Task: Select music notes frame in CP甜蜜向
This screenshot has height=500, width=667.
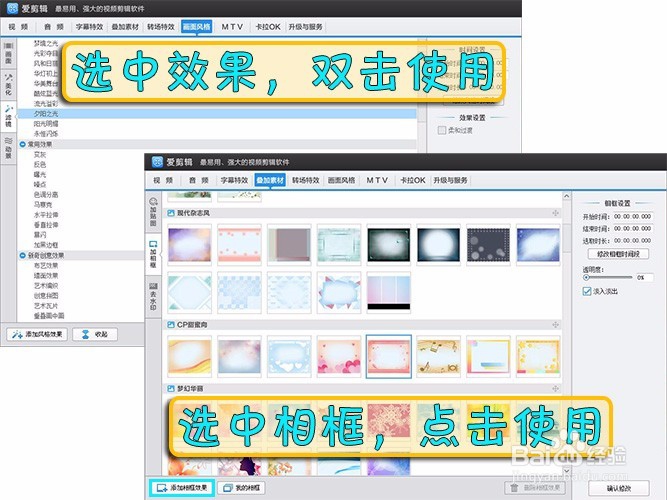Action: (x=438, y=356)
